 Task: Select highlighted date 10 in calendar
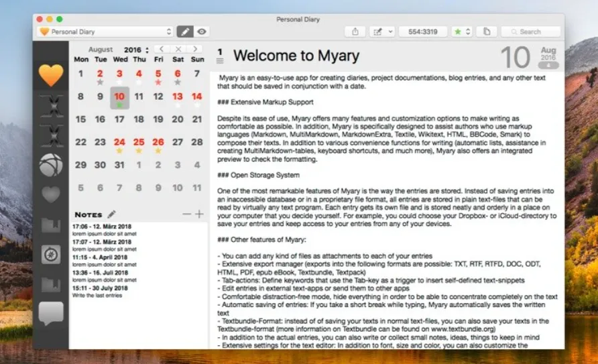click(x=119, y=97)
